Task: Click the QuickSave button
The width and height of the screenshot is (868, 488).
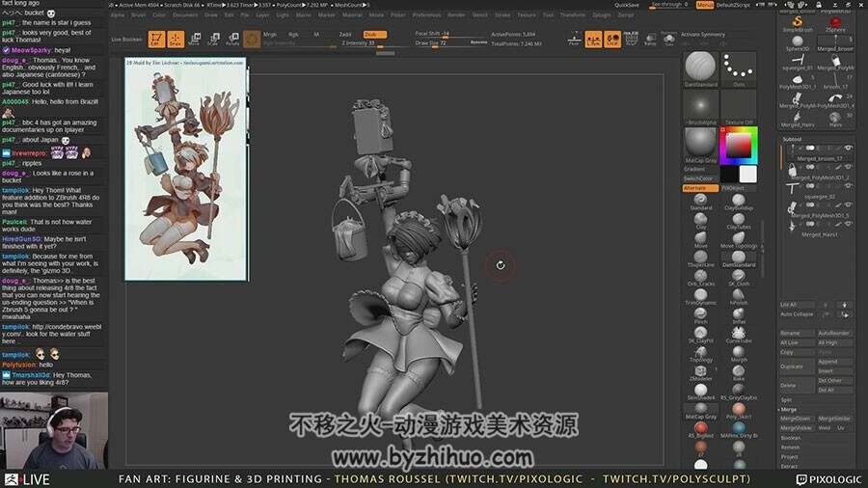Action: click(627, 5)
